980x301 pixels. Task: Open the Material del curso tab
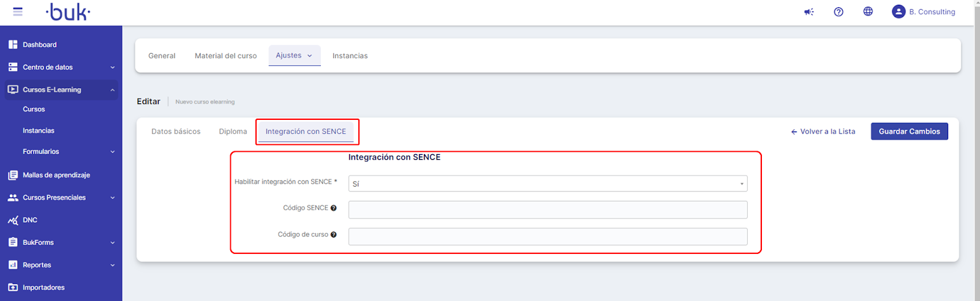(x=225, y=56)
